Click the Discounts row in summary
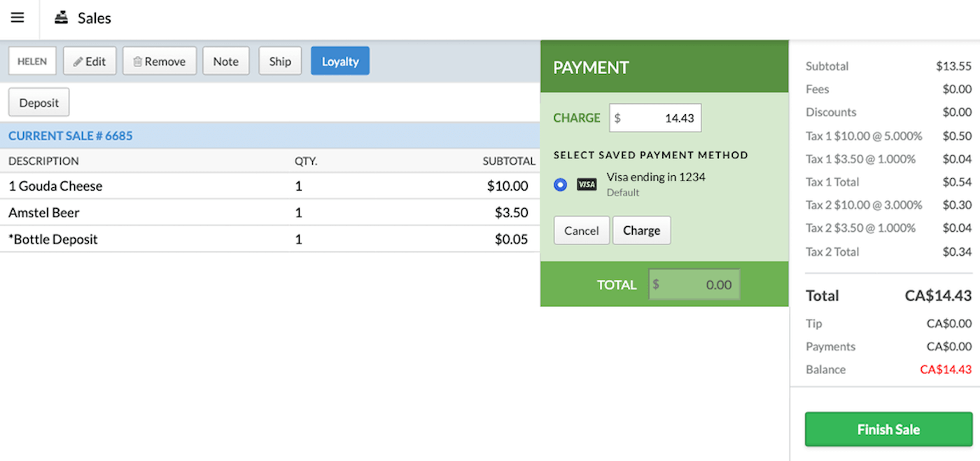 click(x=888, y=113)
